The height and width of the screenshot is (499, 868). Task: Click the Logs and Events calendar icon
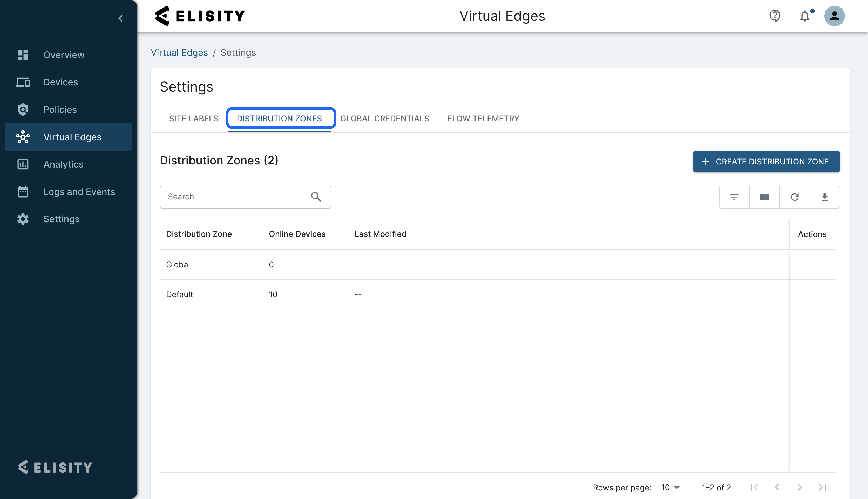(23, 192)
